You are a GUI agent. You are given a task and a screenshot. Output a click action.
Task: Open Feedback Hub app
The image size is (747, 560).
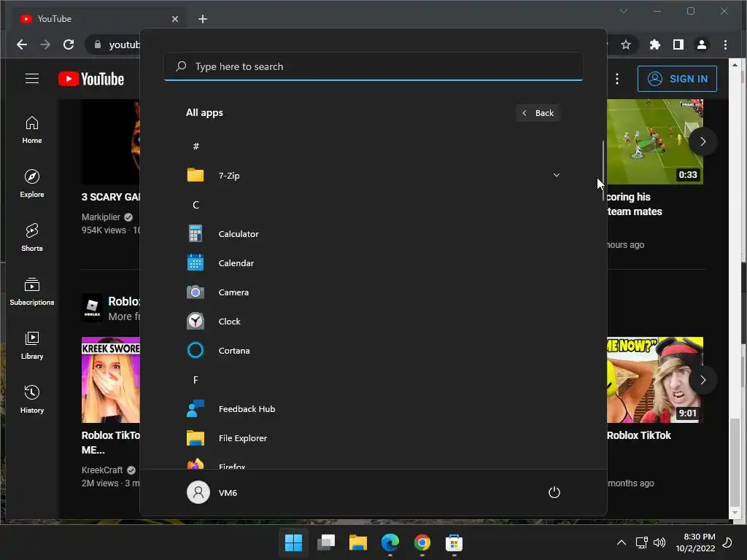click(x=373, y=408)
